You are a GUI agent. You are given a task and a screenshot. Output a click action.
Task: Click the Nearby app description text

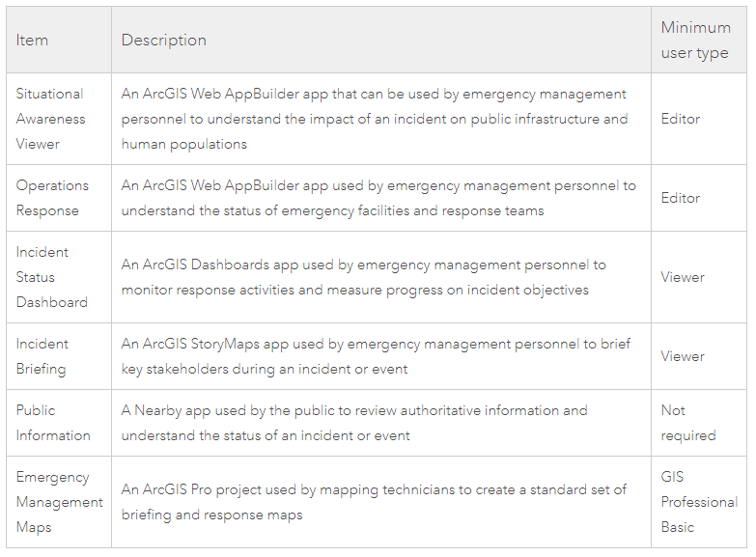pos(354,423)
